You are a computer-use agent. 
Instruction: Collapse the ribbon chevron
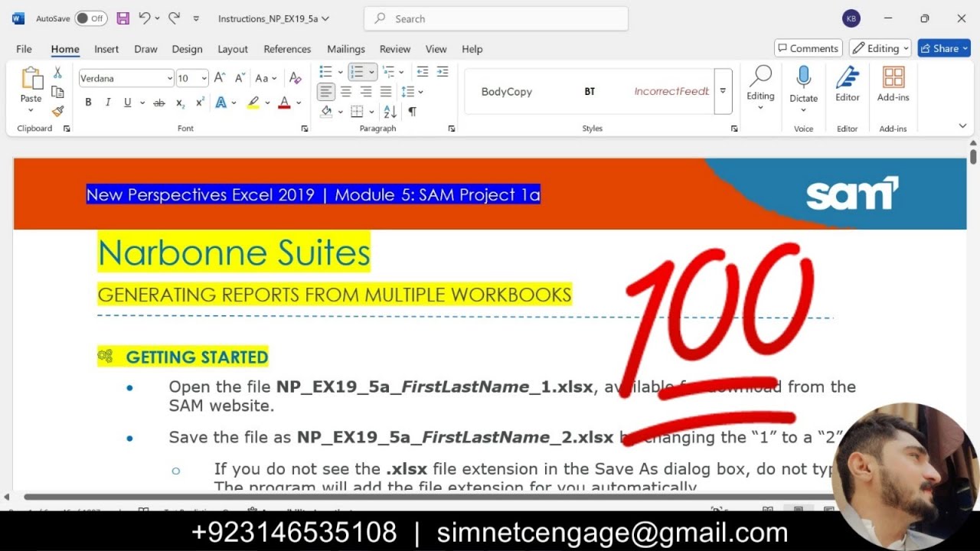pos(962,126)
